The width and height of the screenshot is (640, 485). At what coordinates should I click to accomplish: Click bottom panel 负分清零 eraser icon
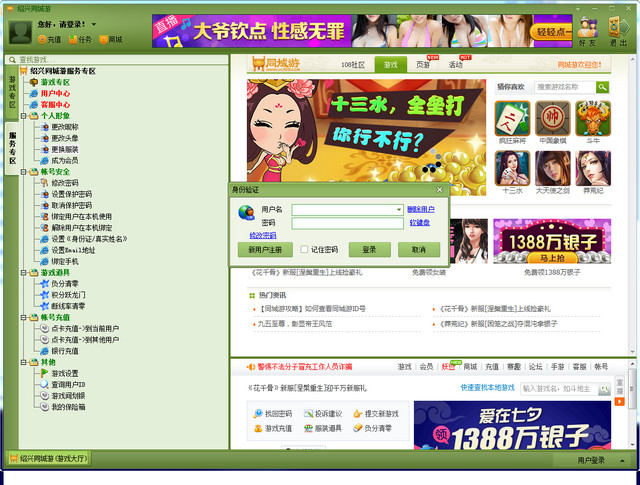point(358,428)
